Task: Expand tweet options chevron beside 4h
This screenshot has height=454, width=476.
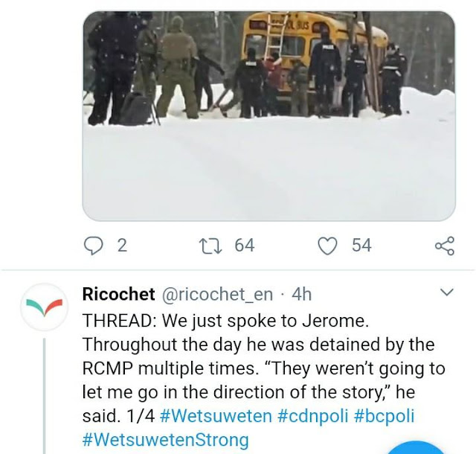Action: pos(446,292)
